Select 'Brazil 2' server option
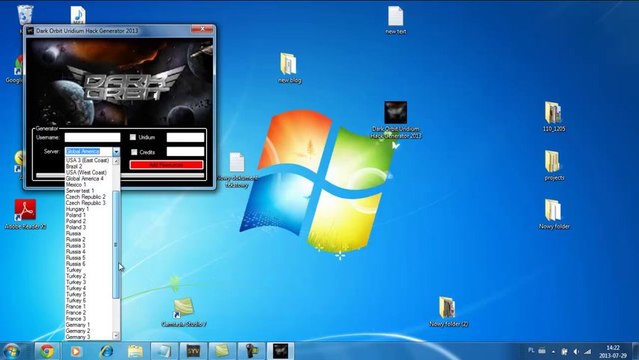The height and width of the screenshot is (360, 639). point(74,166)
